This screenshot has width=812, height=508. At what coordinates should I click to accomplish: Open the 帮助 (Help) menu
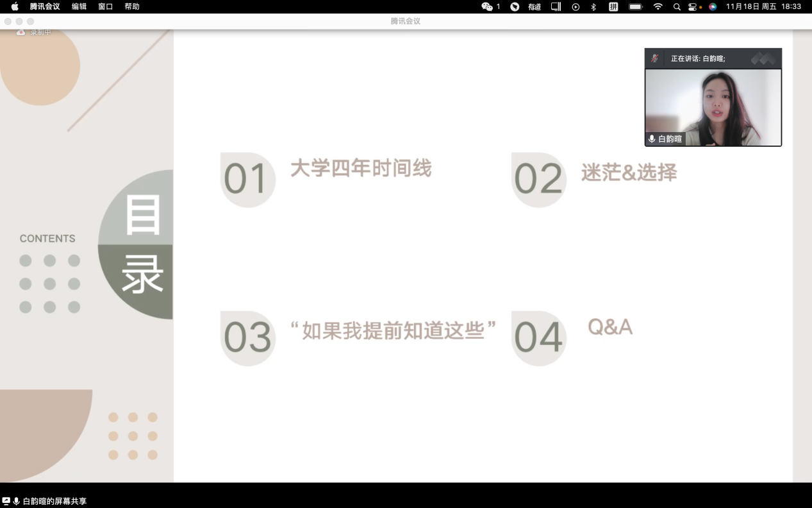pos(132,6)
